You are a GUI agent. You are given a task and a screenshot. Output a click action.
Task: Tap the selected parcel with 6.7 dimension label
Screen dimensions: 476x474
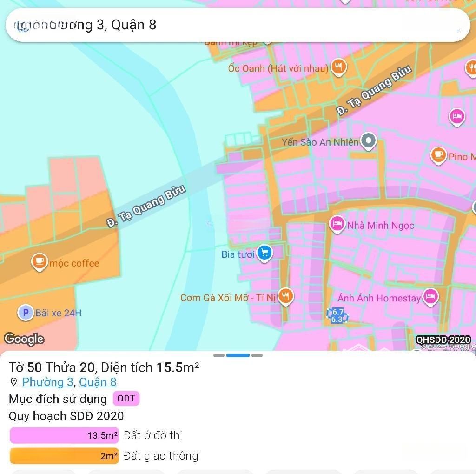337,315
